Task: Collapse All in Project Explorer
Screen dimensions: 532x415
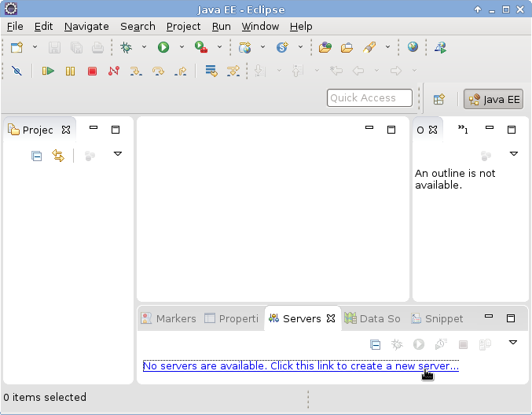Action: tap(36, 156)
